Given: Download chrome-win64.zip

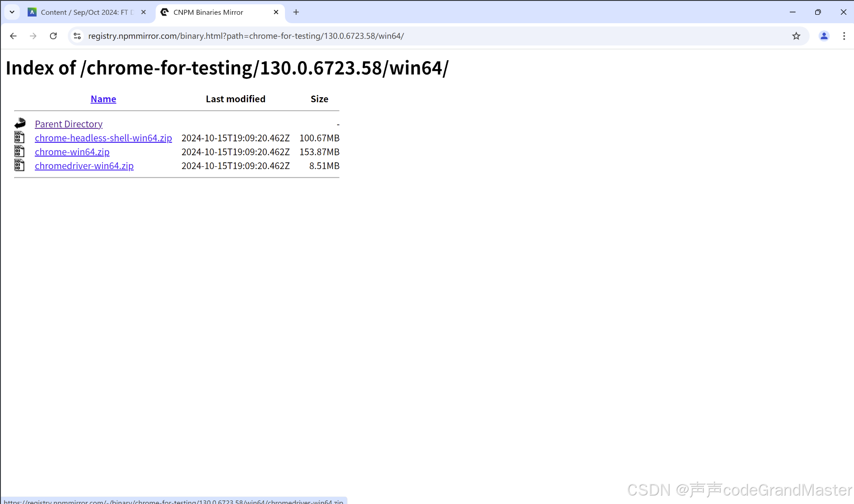Looking at the screenshot, I should coord(72,152).
